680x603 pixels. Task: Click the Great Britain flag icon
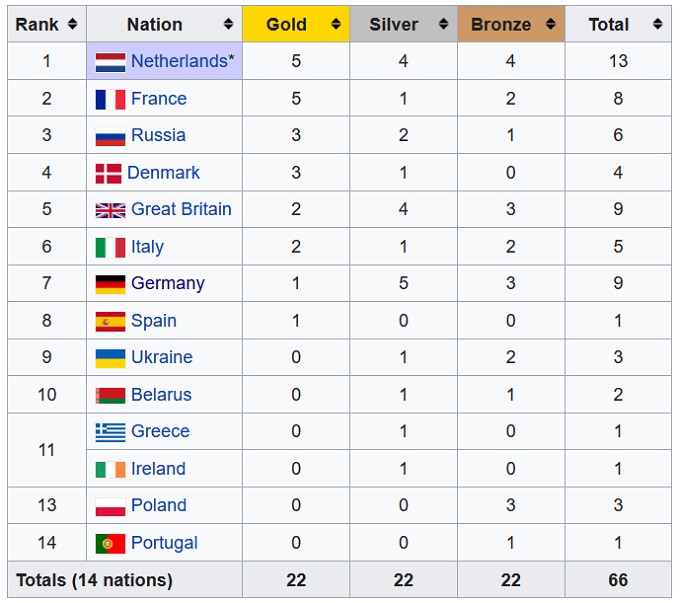[x=110, y=210]
